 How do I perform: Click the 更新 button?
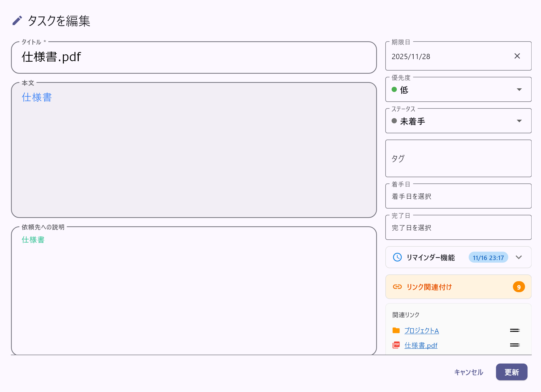pyautogui.click(x=511, y=372)
